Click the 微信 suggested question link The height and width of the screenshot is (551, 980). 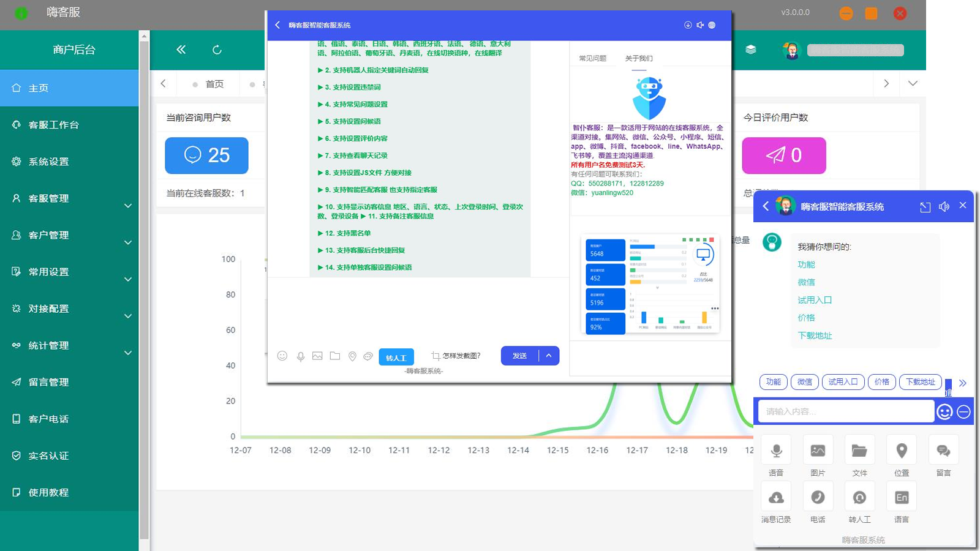pyautogui.click(x=806, y=282)
